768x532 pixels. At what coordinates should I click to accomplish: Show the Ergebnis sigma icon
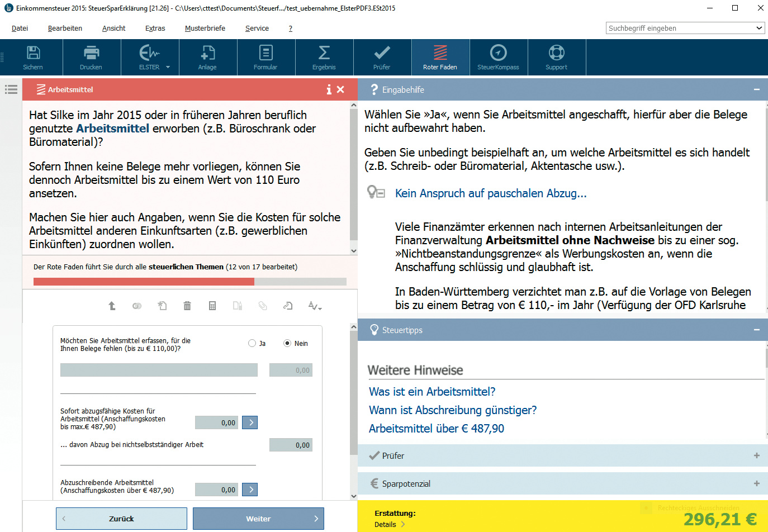point(324,53)
